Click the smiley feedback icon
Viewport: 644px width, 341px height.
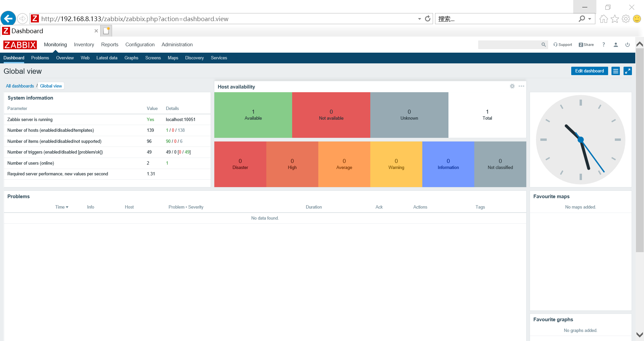point(637,19)
